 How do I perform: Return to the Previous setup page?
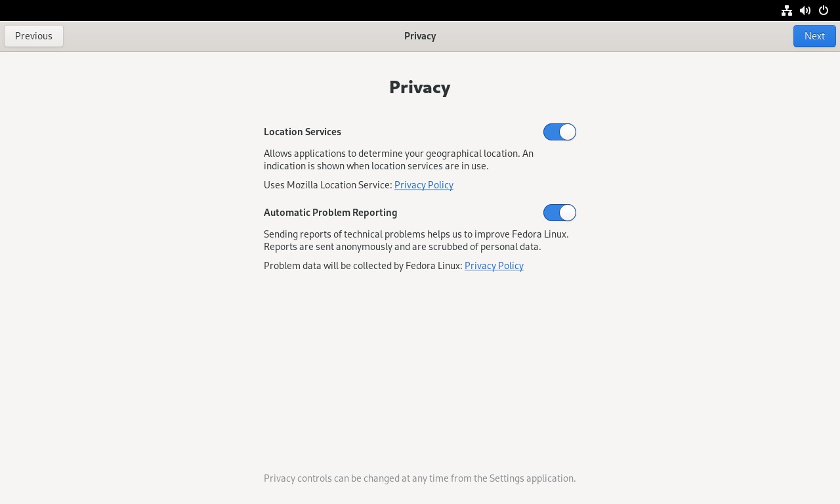(33, 36)
